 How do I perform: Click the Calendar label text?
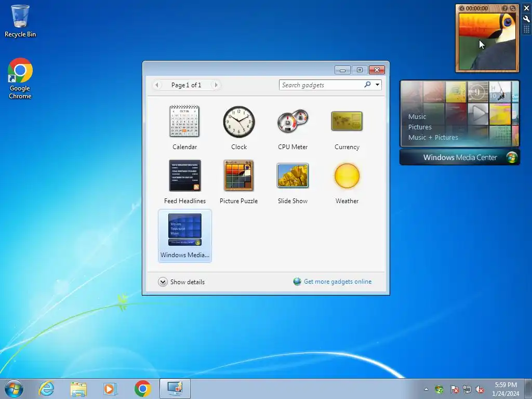pyautogui.click(x=184, y=147)
